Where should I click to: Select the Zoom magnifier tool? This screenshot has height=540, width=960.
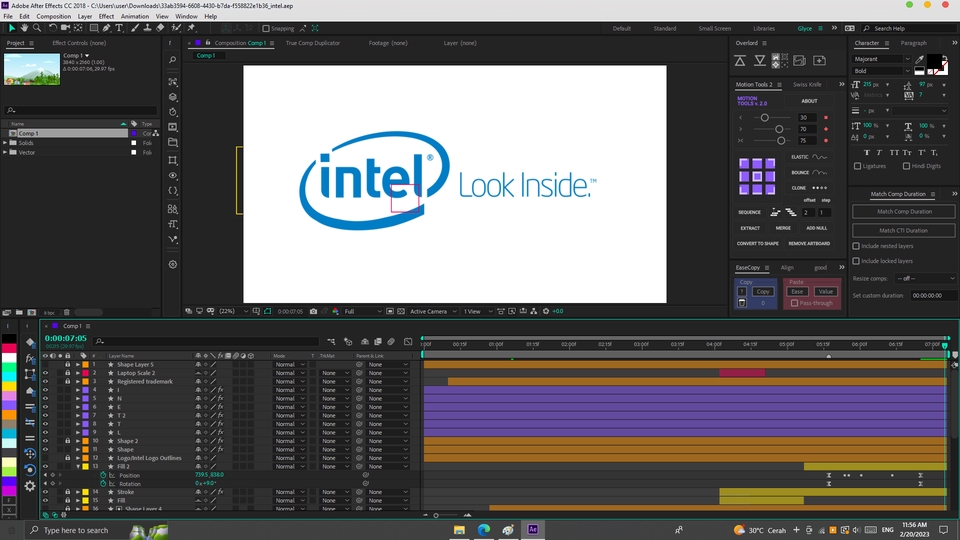click(x=37, y=28)
